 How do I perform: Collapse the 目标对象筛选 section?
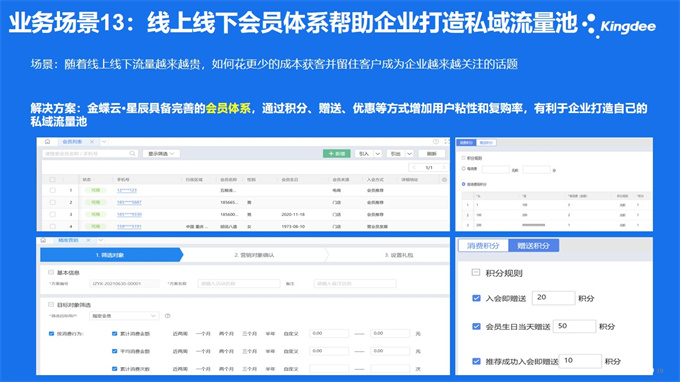point(51,305)
